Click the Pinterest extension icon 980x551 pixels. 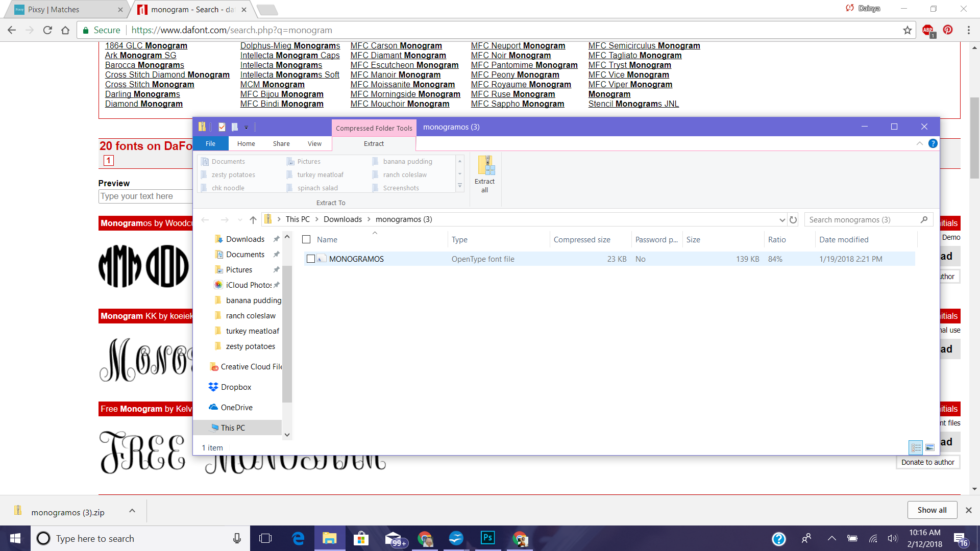pyautogui.click(x=948, y=30)
